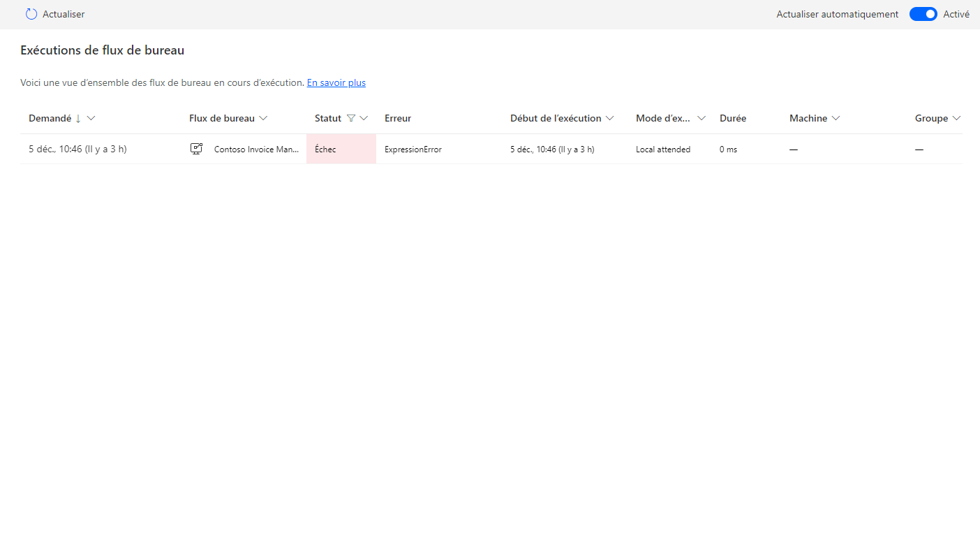Open Début de l'exécution column dropdown
Viewport: 980px width, 540px height.
point(610,118)
